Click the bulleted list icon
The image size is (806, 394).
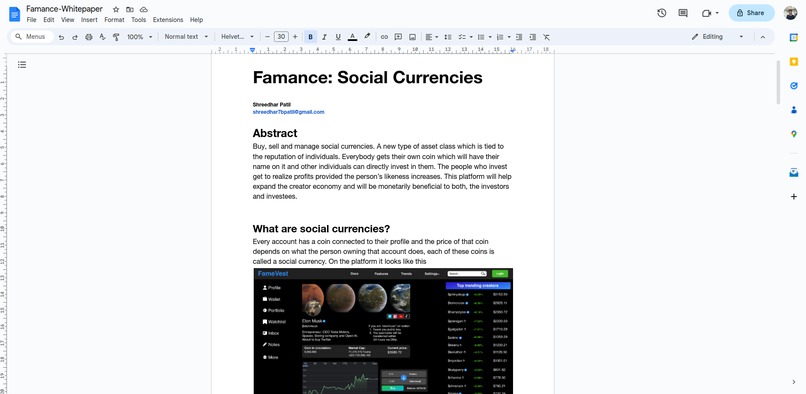pos(481,37)
